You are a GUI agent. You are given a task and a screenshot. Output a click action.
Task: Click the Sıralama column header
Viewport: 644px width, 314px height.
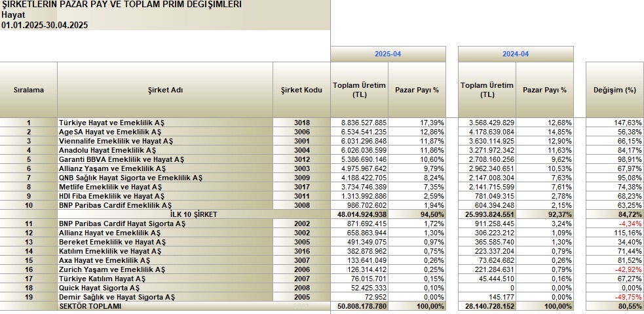tap(29, 90)
